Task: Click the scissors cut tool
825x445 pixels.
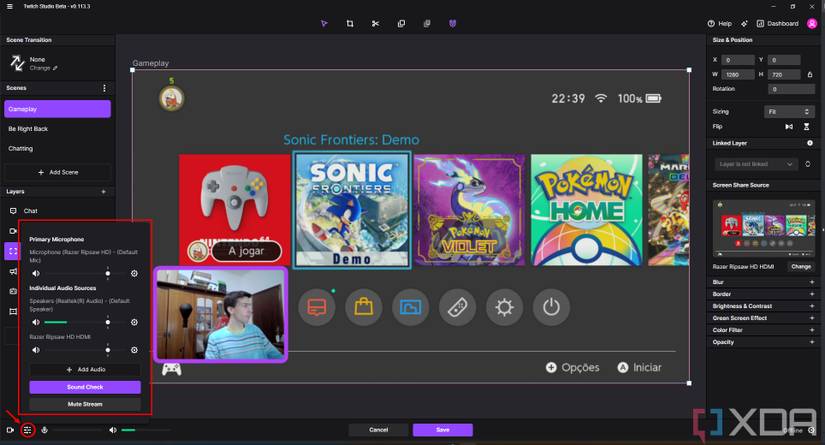Action: pyautogui.click(x=375, y=23)
